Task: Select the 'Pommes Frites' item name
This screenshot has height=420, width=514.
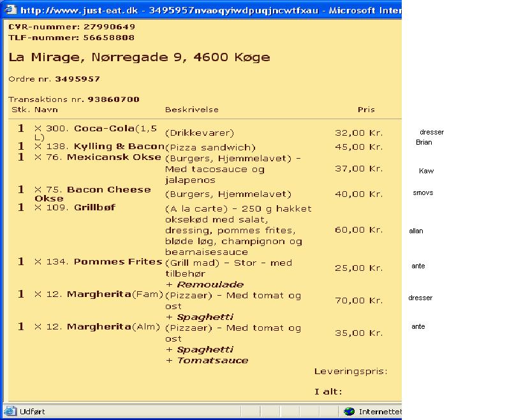Action: 118,262
